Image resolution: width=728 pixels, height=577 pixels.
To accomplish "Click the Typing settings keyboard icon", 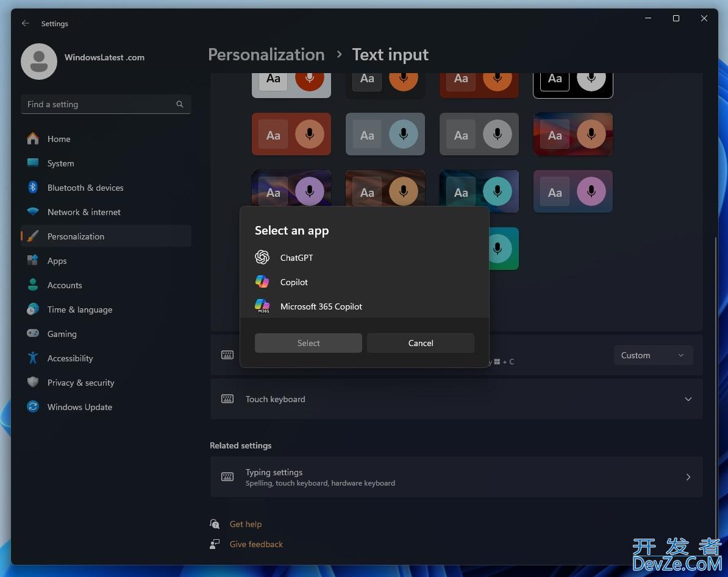I will click(227, 477).
